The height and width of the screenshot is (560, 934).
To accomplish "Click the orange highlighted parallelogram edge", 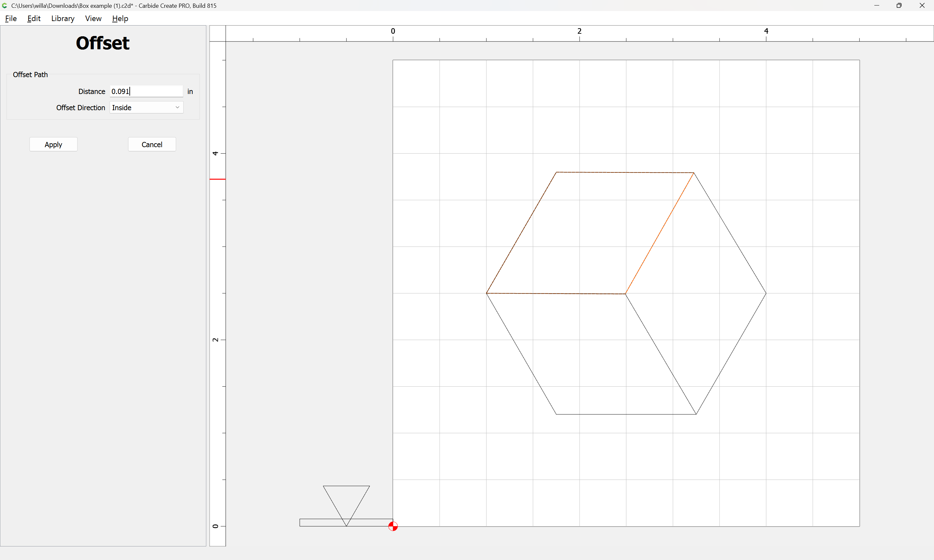I will pyautogui.click(x=660, y=233).
